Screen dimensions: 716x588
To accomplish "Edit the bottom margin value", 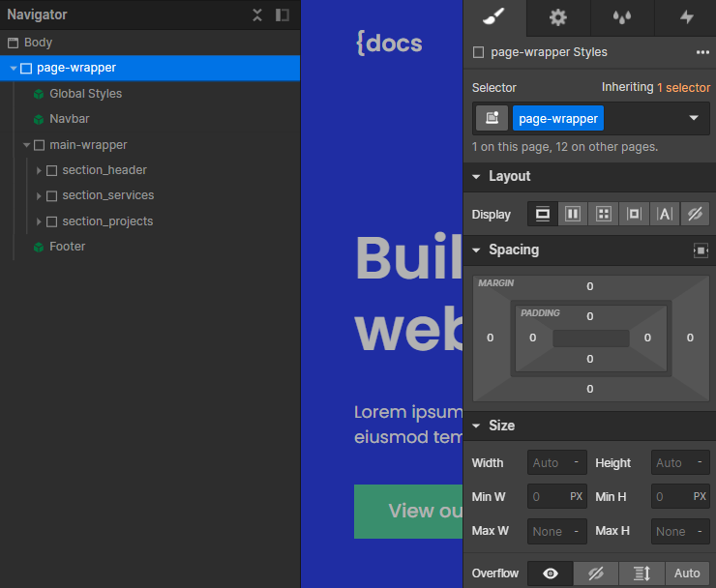I will [x=589, y=389].
